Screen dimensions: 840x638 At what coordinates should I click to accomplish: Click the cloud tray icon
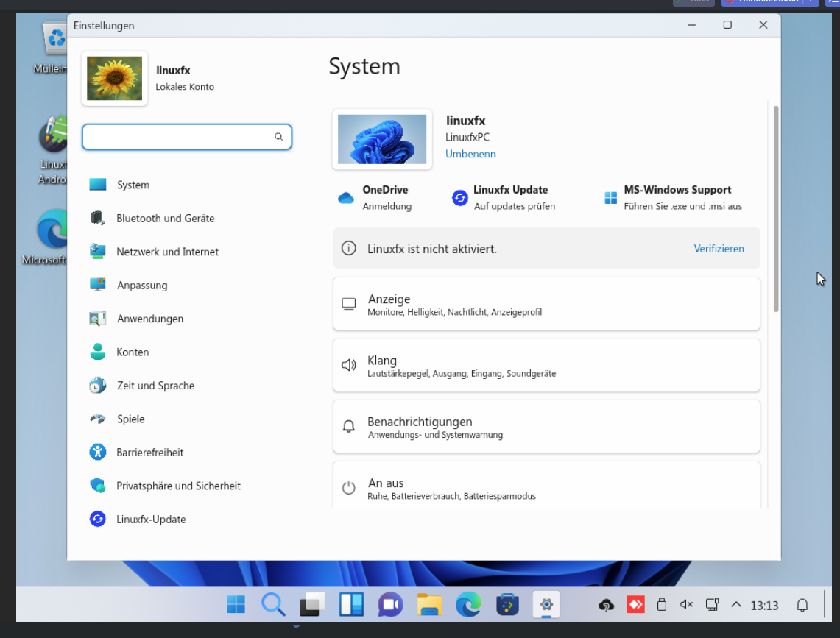pyautogui.click(x=606, y=606)
